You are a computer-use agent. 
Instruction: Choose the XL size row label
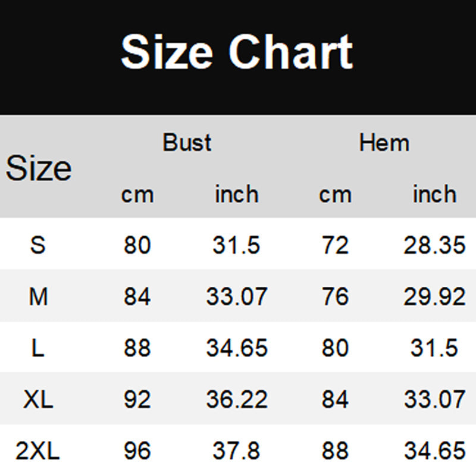point(38,400)
